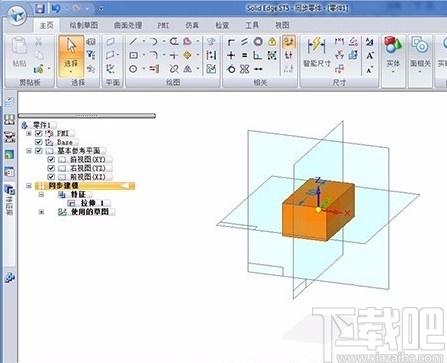The height and width of the screenshot is (363, 447).
Task: Select the Arc drawing tool
Action: point(154,41)
